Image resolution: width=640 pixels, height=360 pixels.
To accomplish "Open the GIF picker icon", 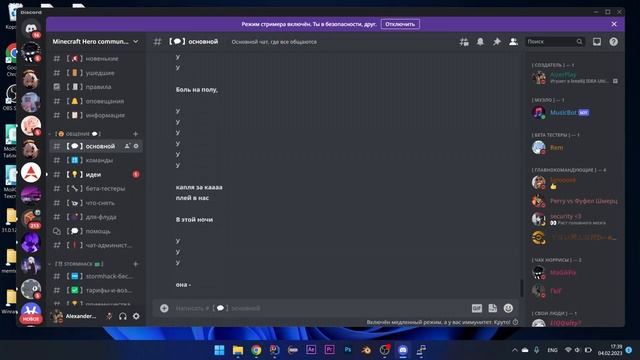I will tap(477, 308).
